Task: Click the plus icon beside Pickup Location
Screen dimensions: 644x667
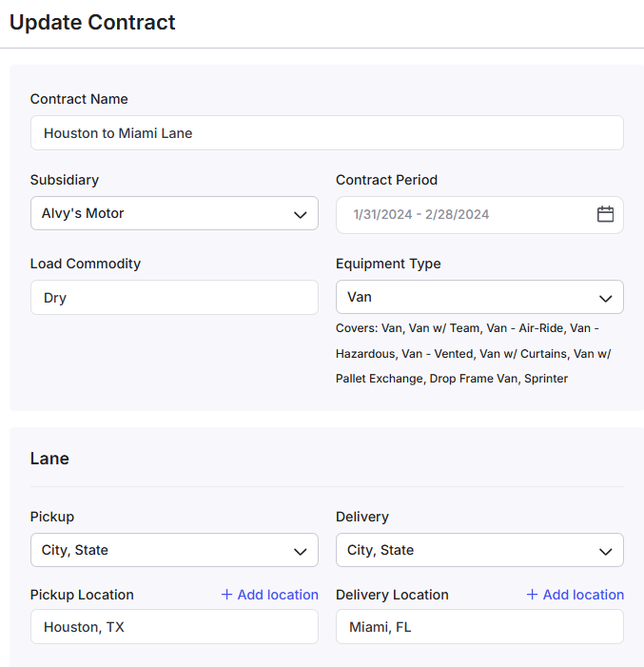Action: point(226,595)
